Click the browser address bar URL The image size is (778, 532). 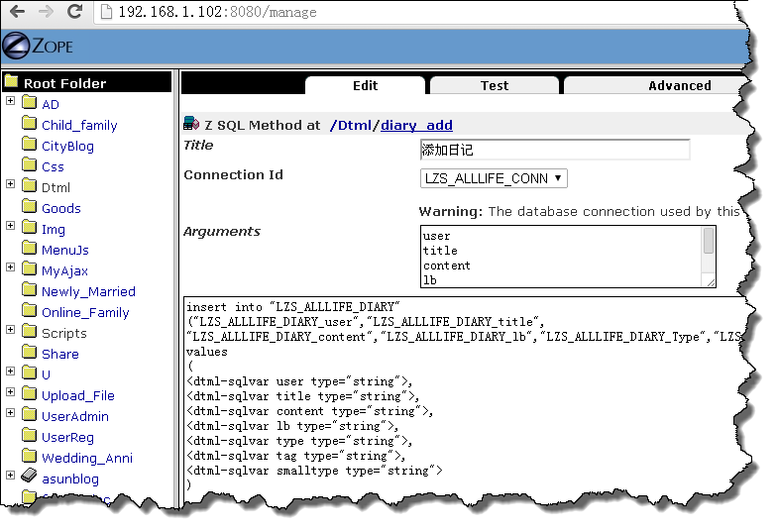[x=217, y=12]
